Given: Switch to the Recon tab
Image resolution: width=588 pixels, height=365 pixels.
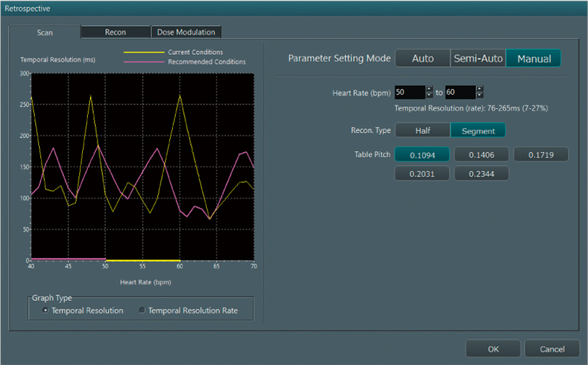Looking at the screenshot, I should 115,32.
